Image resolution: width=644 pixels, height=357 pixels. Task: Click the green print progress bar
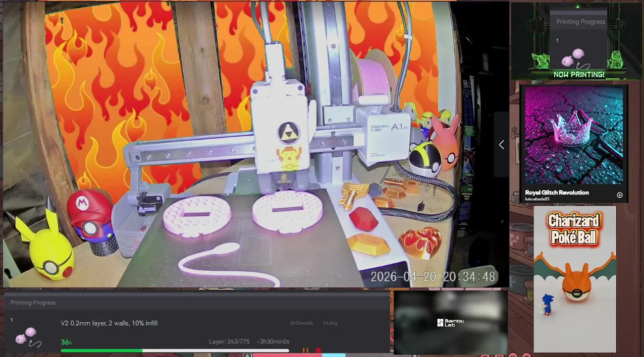click(174, 351)
